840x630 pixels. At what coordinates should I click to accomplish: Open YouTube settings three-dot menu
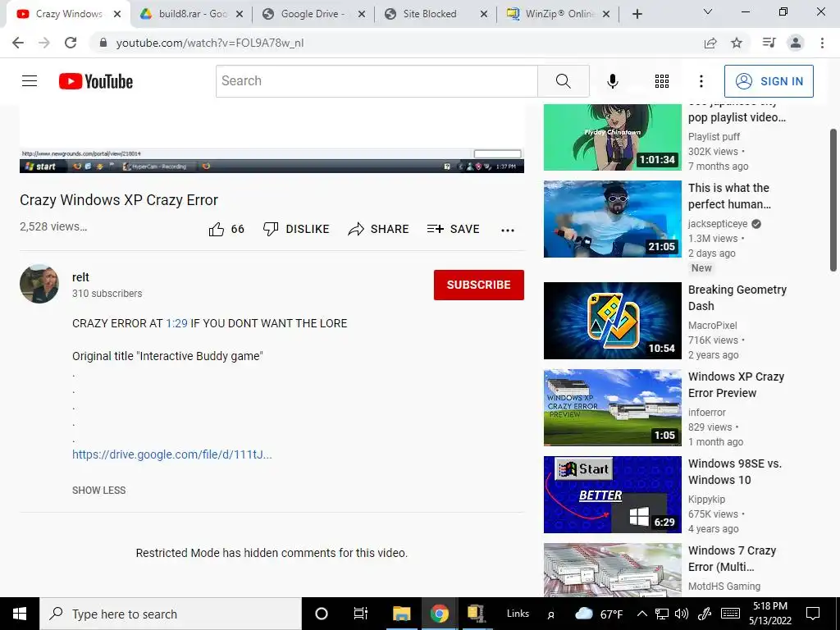coord(701,81)
